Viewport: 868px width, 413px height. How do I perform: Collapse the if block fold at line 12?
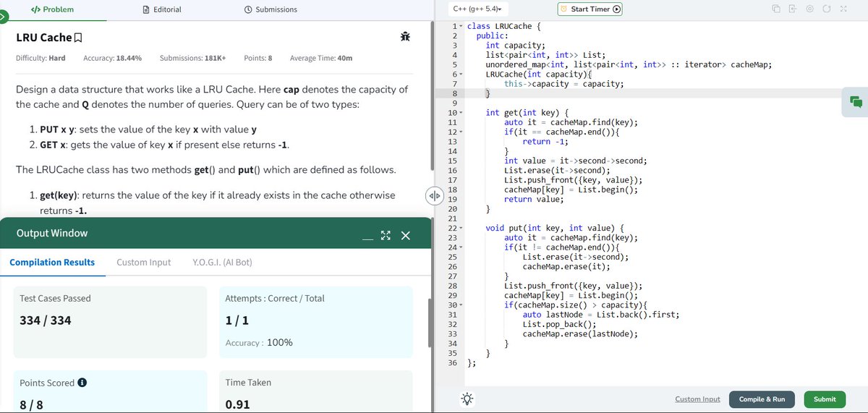coord(461,132)
